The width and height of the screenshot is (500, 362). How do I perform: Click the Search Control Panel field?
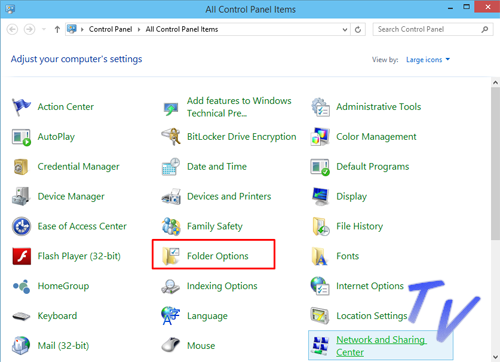pyautogui.click(x=433, y=29)
